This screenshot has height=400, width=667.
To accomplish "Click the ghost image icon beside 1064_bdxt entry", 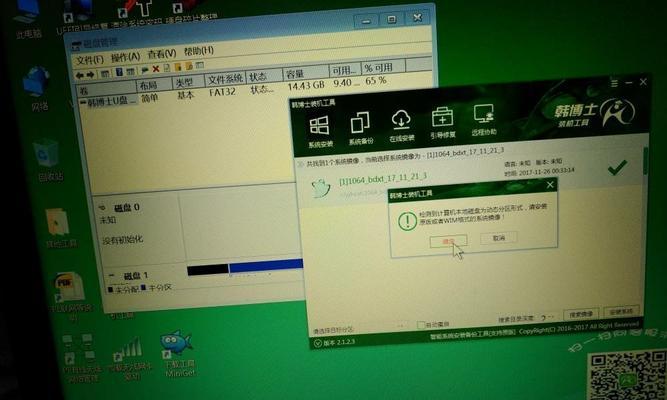I will point(320,188).
